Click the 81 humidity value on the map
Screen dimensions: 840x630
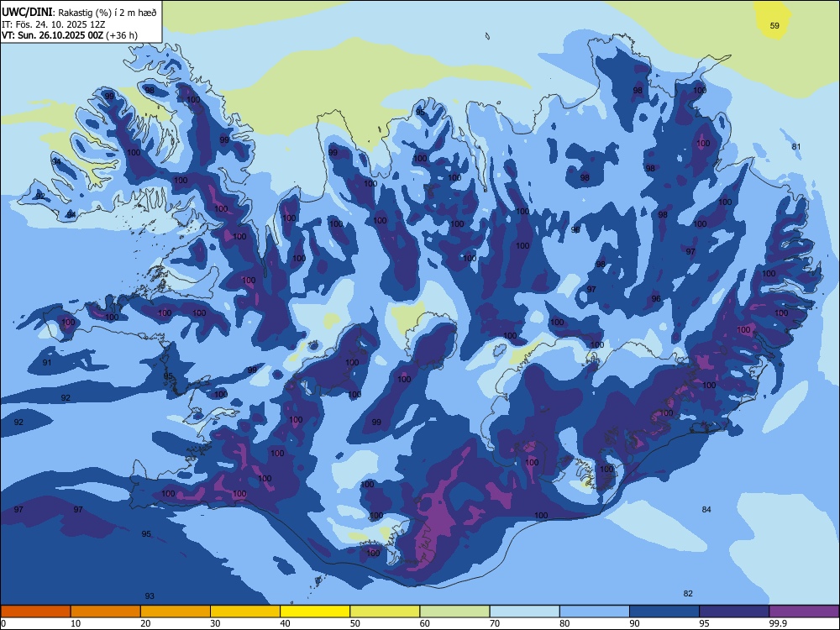(796, 147)
